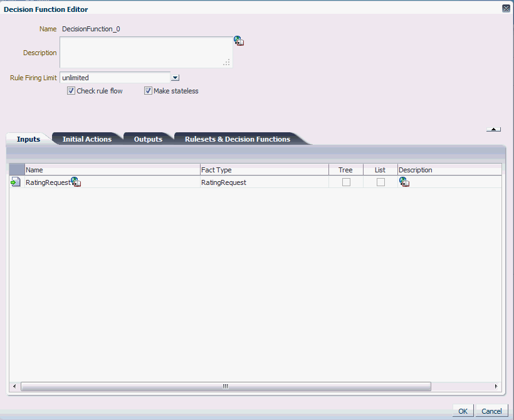The height and width of the screenshot is (420, 514).
Task: Switch to the Initial Actions tab
Action: point(87,139)
